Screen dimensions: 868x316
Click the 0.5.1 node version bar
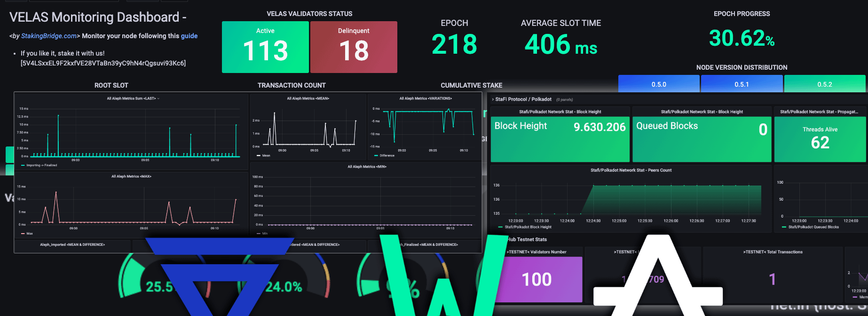coord(742,84)
